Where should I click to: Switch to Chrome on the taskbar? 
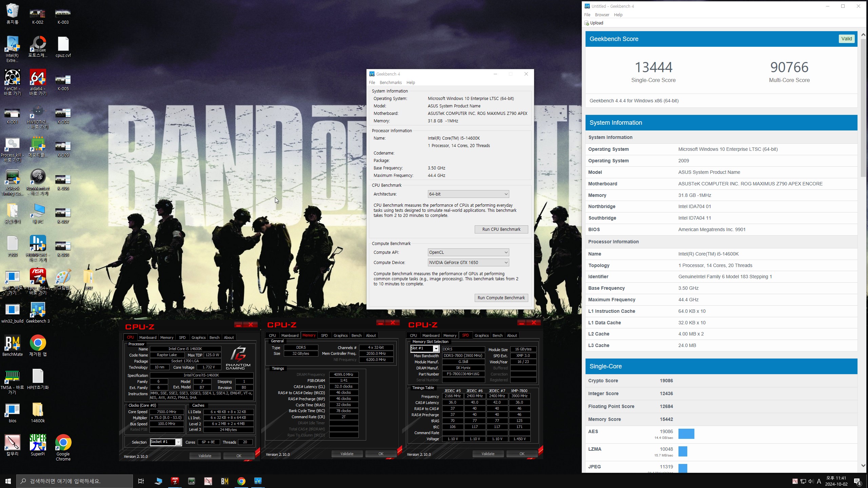[241, 481]
